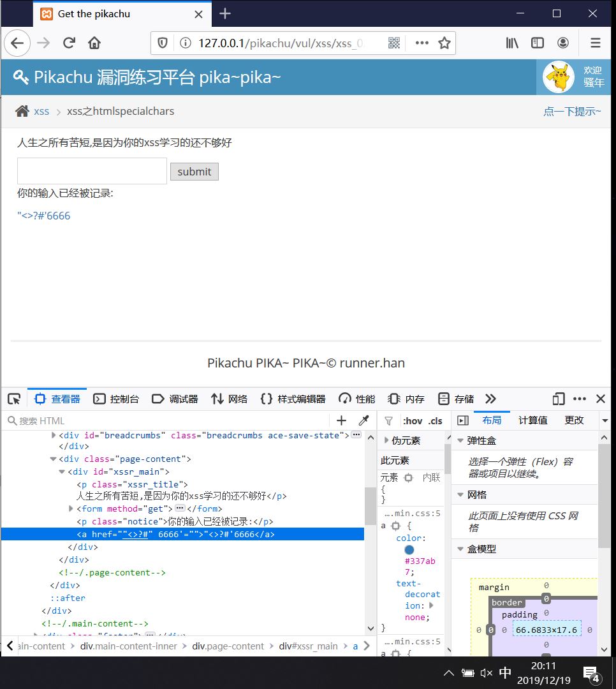Show hidden system tray icons
Viewport: 616px width, 689px height.
448,673
